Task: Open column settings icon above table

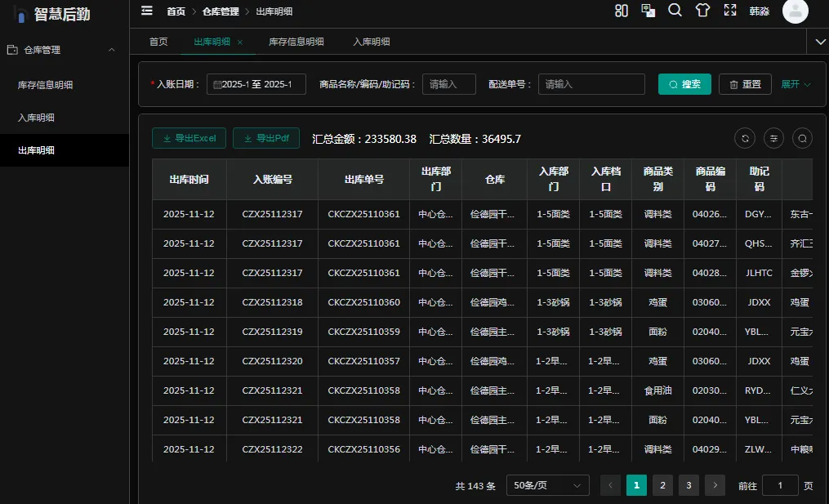Action: coord(774,139)
